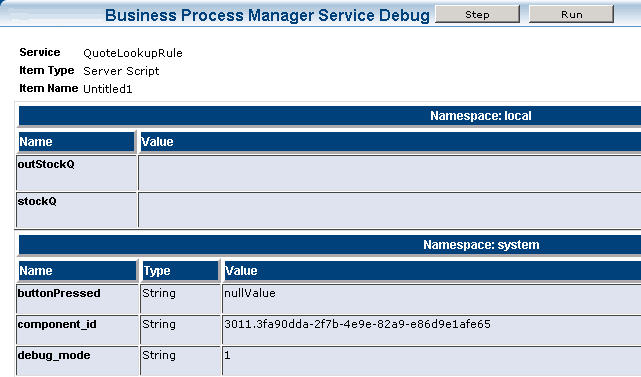Select the stockQ variable name
The width and height of the screenshot is (641, 377).
pos(37,201)
